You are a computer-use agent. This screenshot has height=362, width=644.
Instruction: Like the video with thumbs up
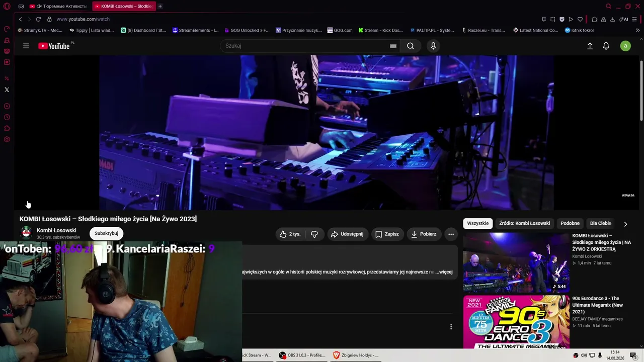pyautogui.click(x=290, y=234)
